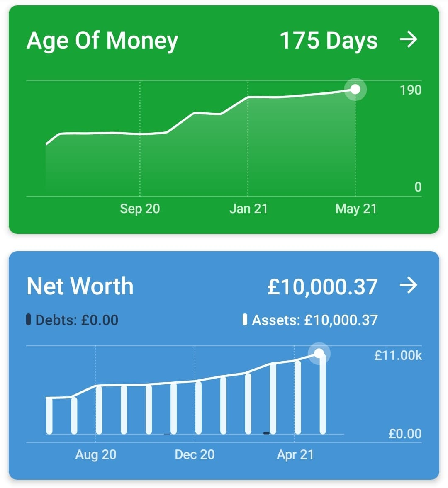This screenshot has height=488, width=448.
Task: Select the Dec 20 axis label
Action: (x=195, y=454)
